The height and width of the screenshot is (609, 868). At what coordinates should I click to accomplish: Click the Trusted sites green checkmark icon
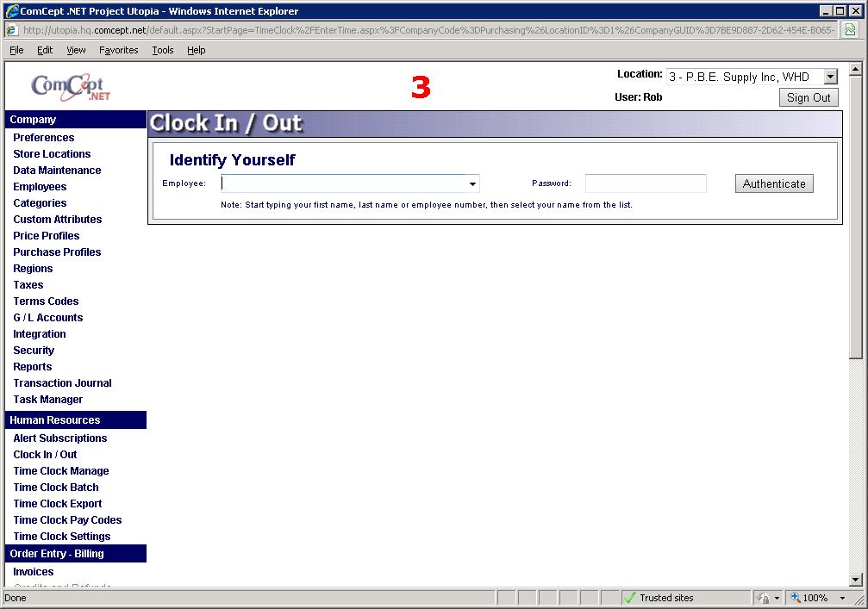click(630, 598)
